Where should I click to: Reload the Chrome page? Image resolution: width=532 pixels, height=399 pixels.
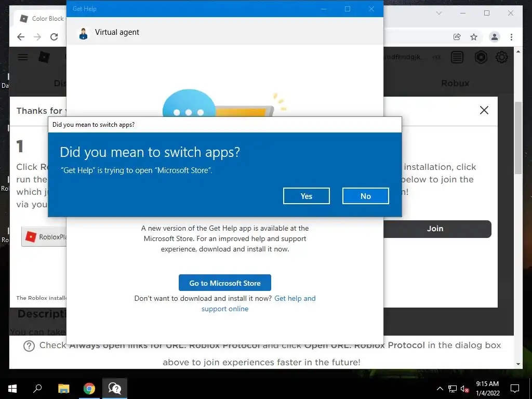pos(54,37)
